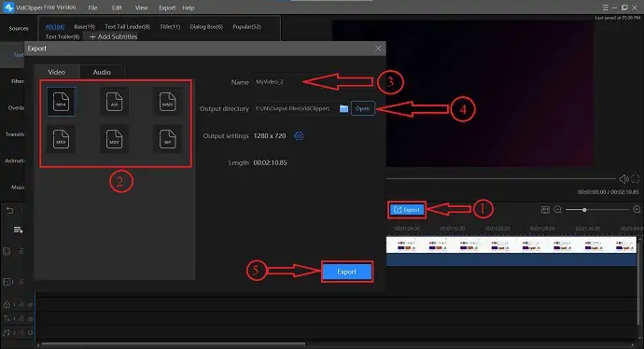
Task: Click the overlay track icon
Action: (x=7, y=304)
